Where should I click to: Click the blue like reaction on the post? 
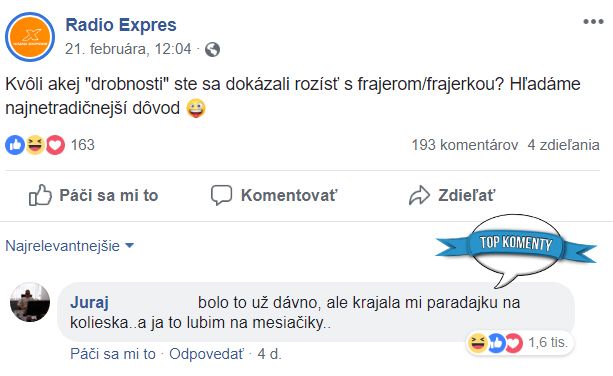tap(15, 145)
